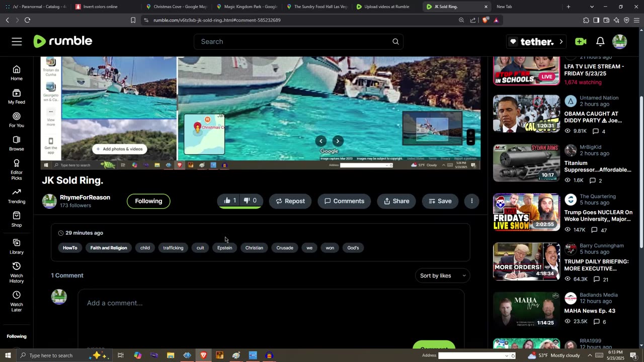
Task: Click the Repost button
Action: pos(290,201)
